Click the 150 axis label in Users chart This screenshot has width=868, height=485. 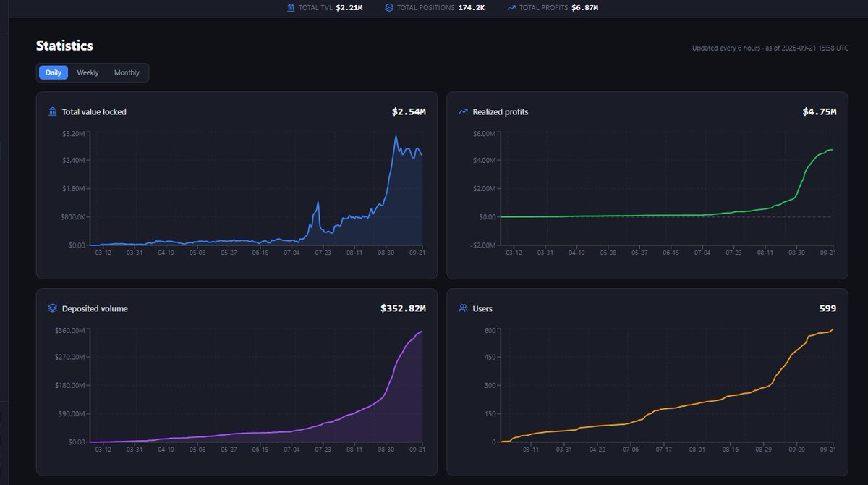tap(489, 414)
